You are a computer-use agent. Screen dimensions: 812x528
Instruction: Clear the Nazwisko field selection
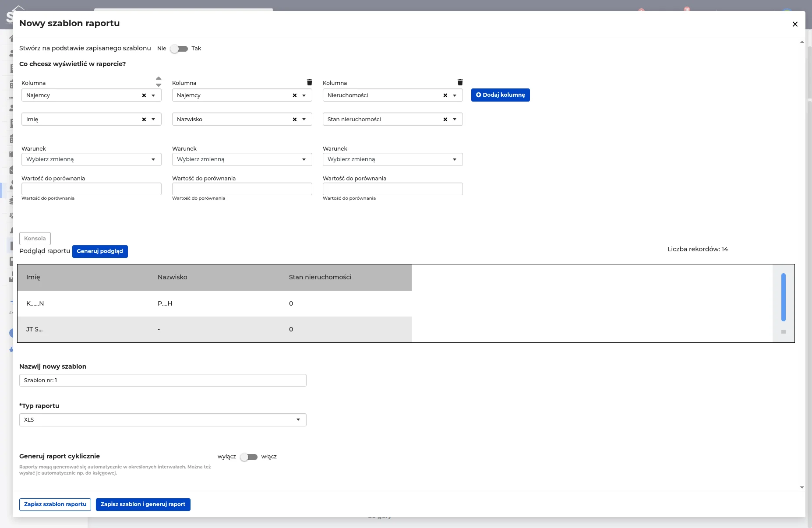pyautogui.click(x=294, y=120)
